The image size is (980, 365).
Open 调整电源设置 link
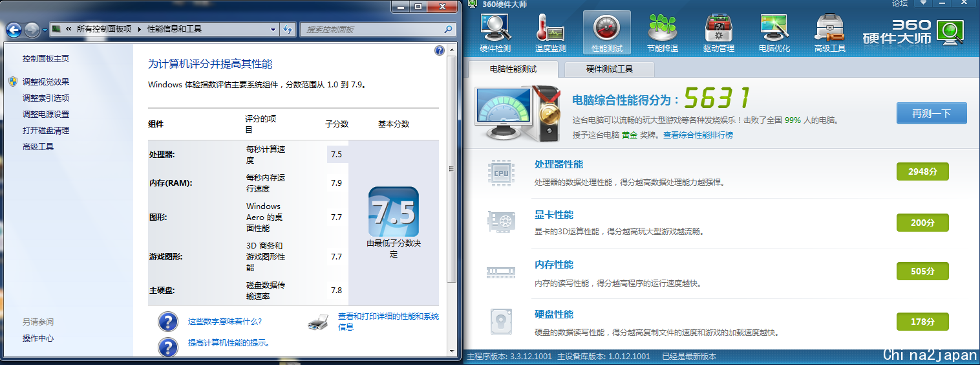46,115
